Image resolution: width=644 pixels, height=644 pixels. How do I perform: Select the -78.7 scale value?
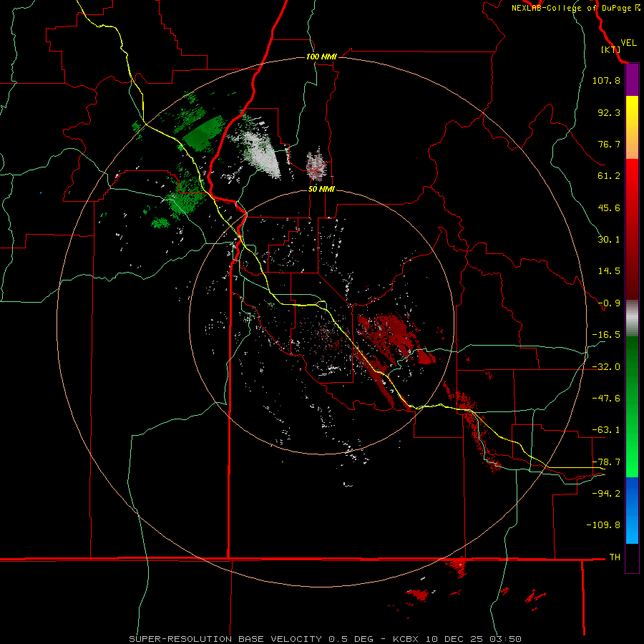pos(606,462)
